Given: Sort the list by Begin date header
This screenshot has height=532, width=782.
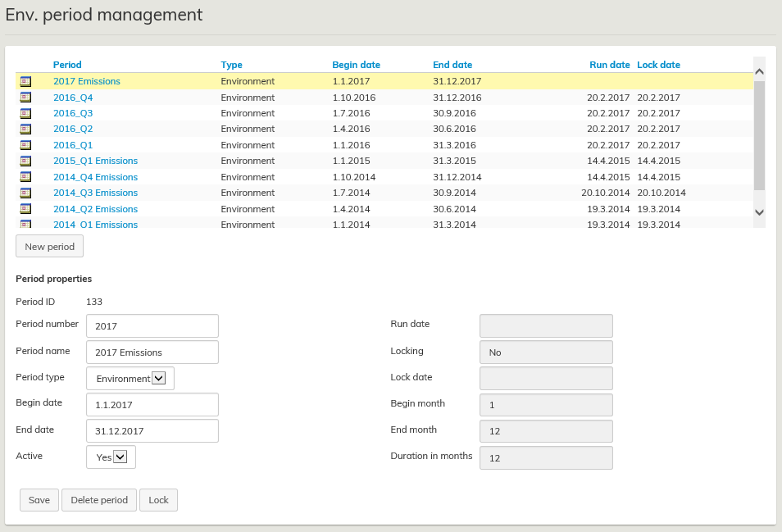Looking at the screenshot, I should (356, 65).
